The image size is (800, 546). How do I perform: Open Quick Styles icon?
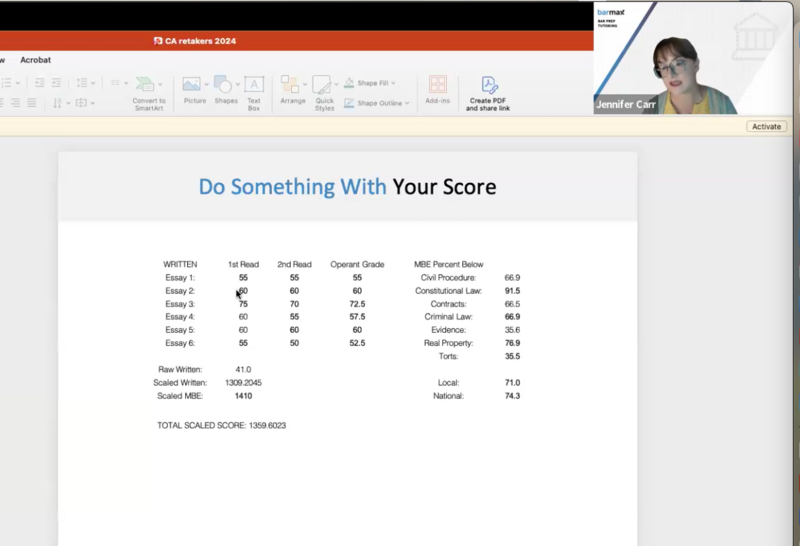[x=322, y=85]
